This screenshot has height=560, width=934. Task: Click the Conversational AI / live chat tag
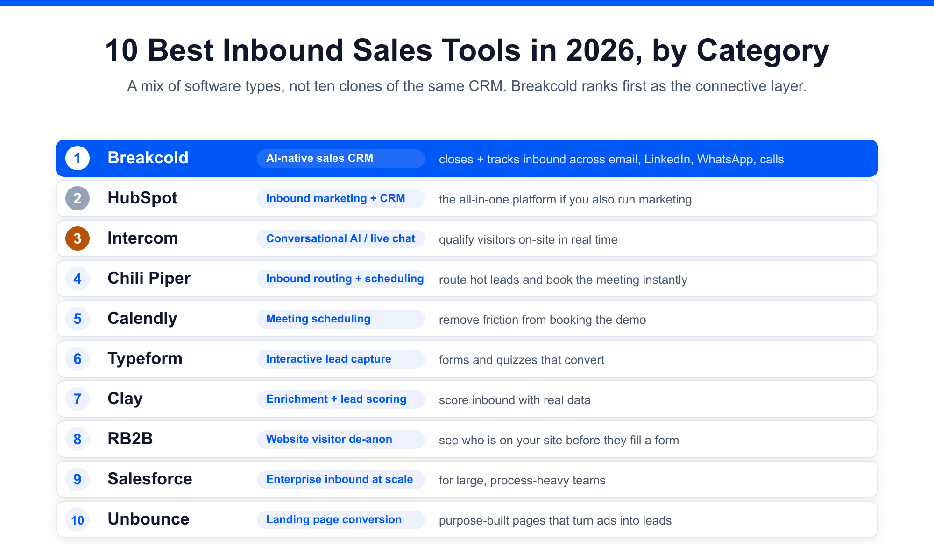coord(341,238)
